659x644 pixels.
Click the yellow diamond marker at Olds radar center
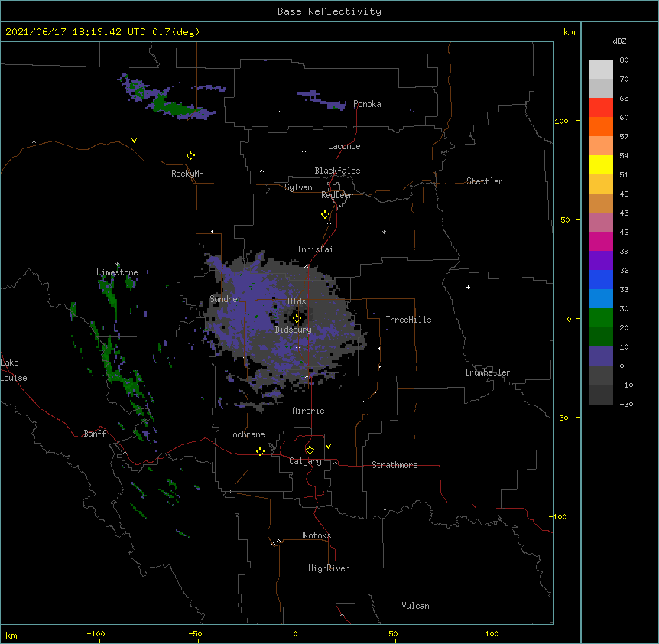click(x=297, y=319)
